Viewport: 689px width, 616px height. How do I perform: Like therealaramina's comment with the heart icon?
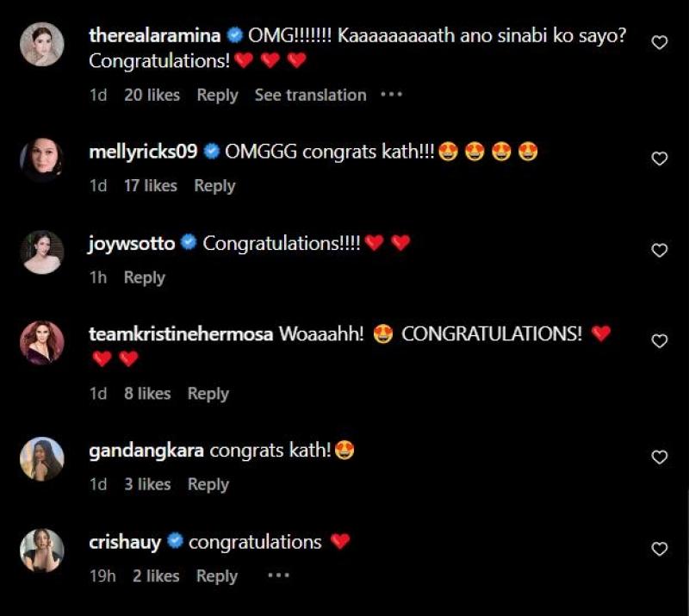[659, 43]
